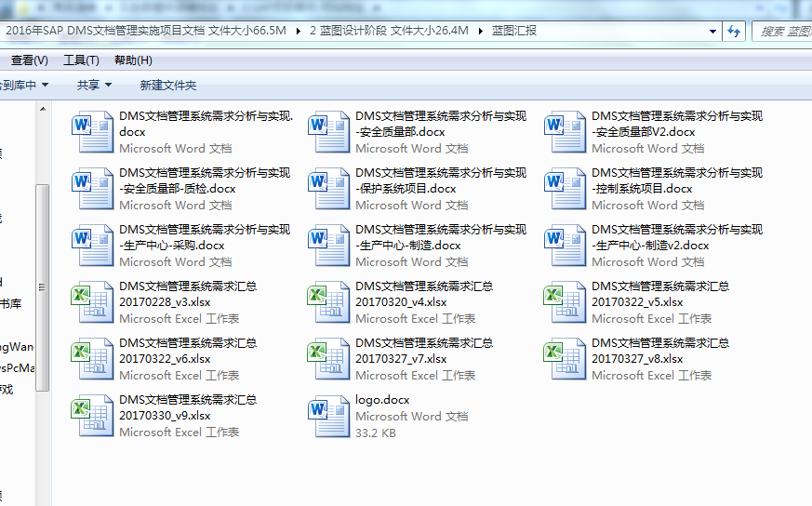812x506 pixels.
Task: Open DMS文档管理系统需求分析与实现.docx Word file icon
Action: pyautogui.click(x=93, y=132)
